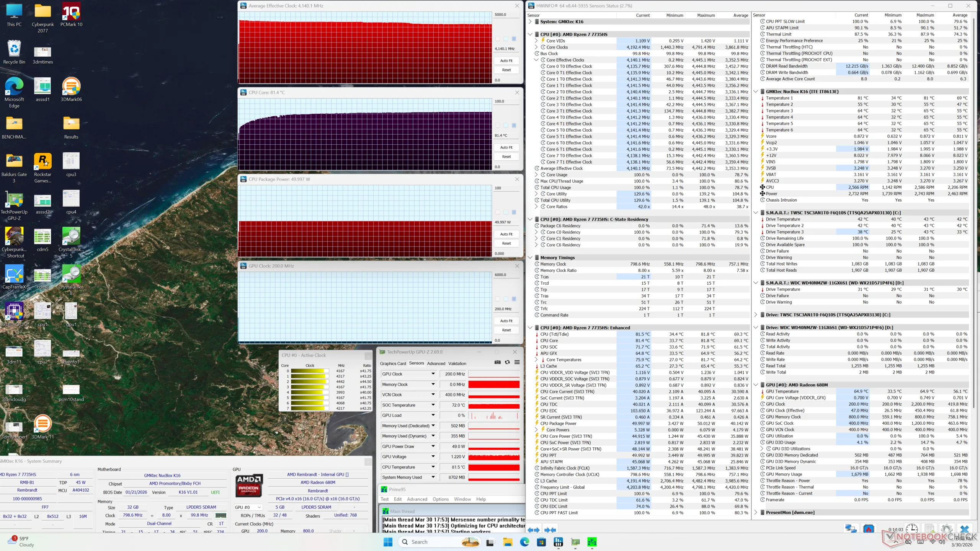Open GPU #0 selection dropdown
980x551 pixels.
click(x=248, y=507)
